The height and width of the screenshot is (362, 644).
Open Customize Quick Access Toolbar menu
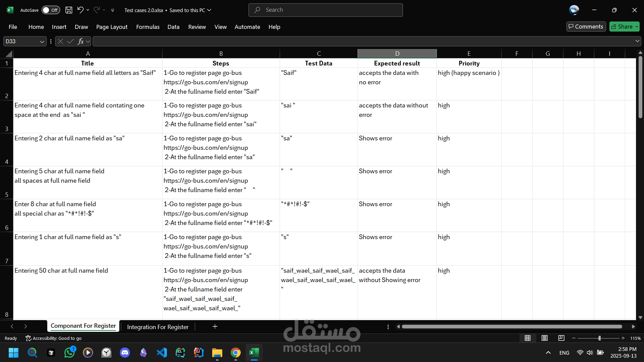(112, 10)
